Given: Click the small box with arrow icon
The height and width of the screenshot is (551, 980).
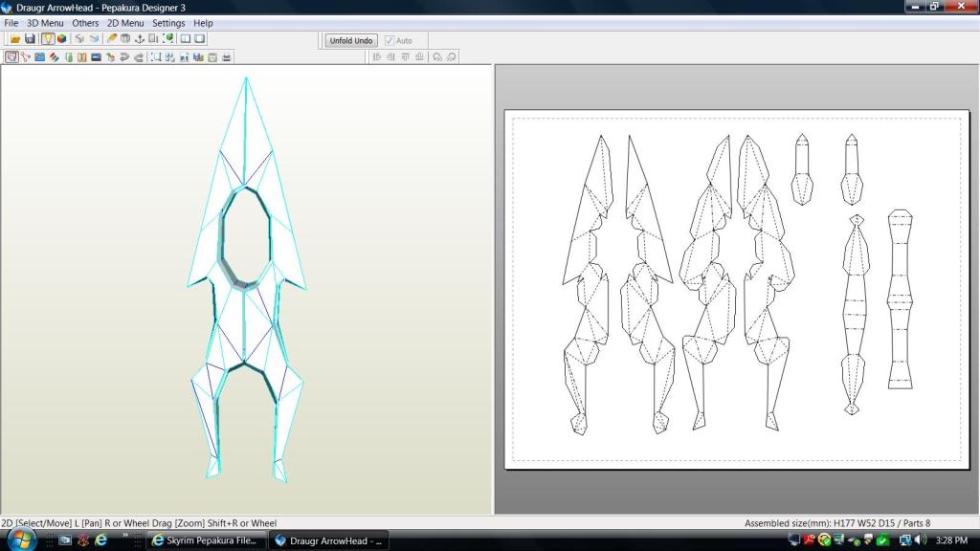Looking at the screenshot, I should click(x=111, y=56).
